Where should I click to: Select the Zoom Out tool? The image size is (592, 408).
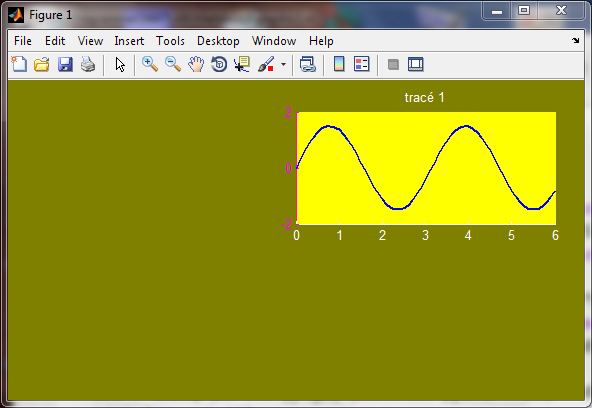173,64
